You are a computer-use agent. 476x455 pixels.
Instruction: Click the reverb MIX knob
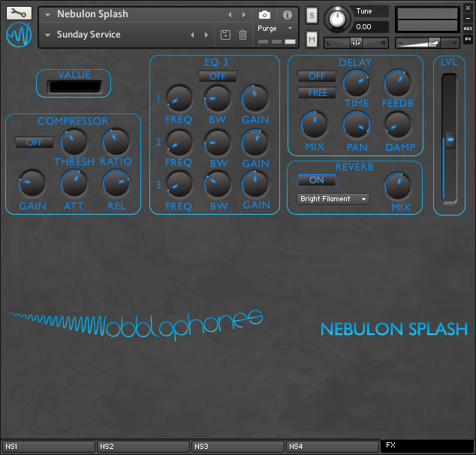pos(397,186)
